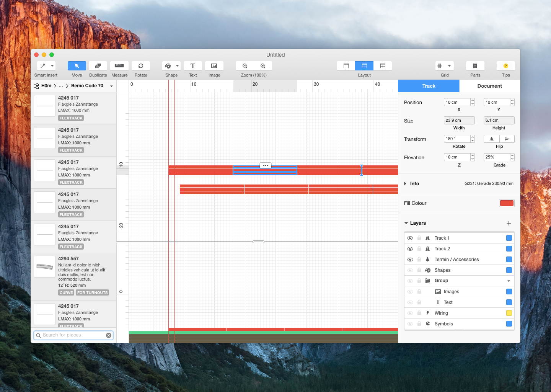Switch to single-pane layout icon
The image size is (551, 392).
[x=346, y=66]
